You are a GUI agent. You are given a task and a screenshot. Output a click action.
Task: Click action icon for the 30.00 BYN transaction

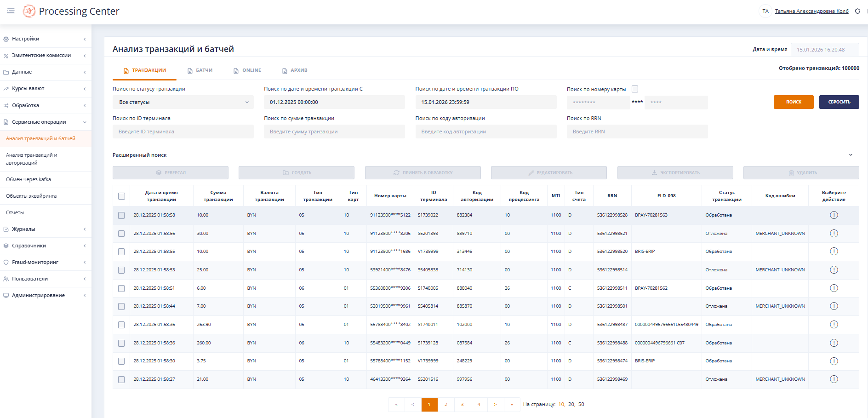834,234
